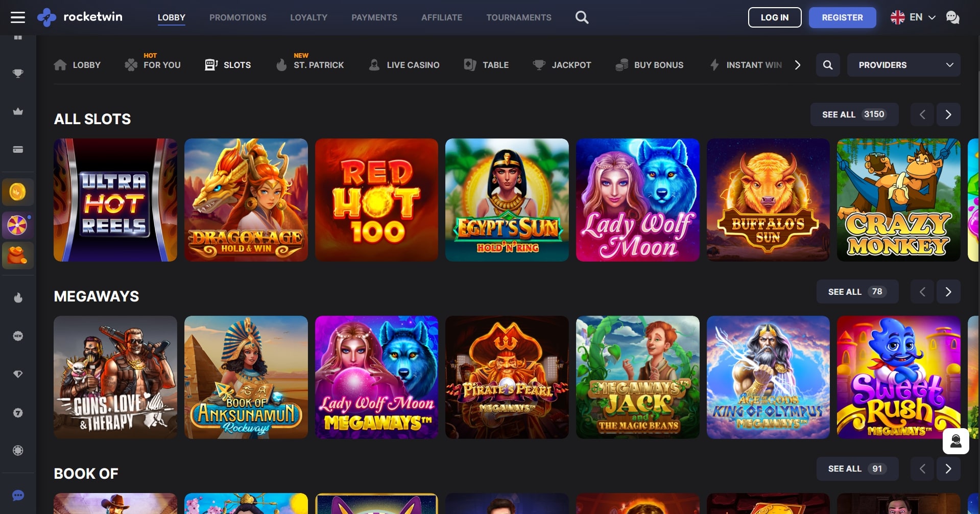Open live chat icon in header
The width and height of the screenshot is (980, 514).
click(952, 17)
